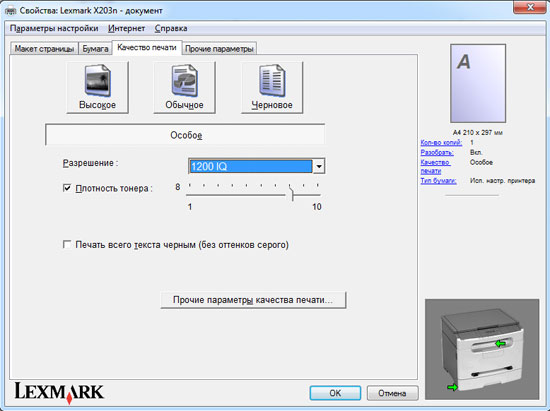This screenshot has height=411, width=550.
Task: Click the 1200 IQ resolution field
Action: [250, 166]
